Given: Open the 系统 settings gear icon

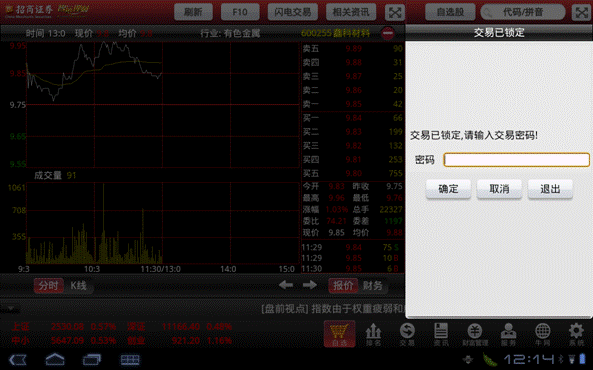Looking at the screenshot, I should [576, 334].
